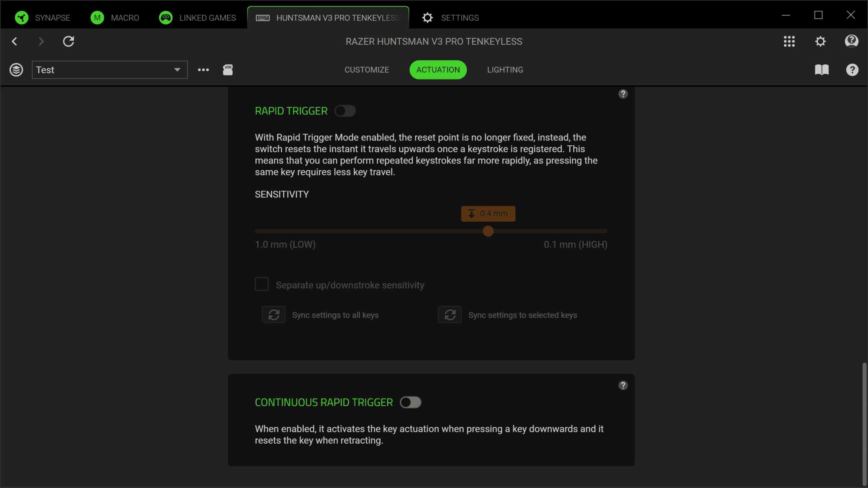Go back using the left arrow

(x=14, y=41)
